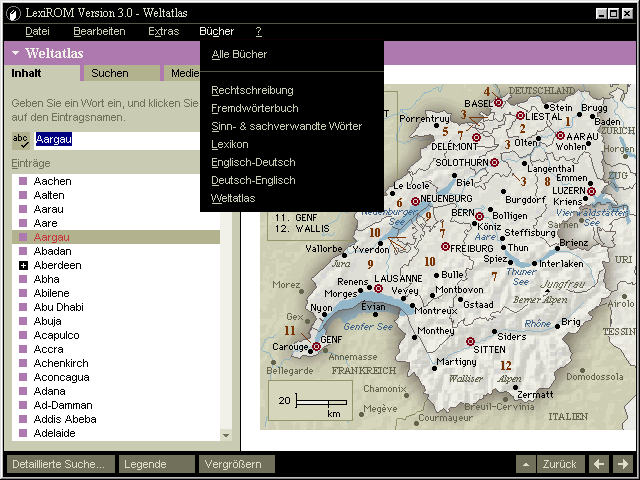Select the Achenkirch entry
640x480 pixels.
[x=61, y=363]
